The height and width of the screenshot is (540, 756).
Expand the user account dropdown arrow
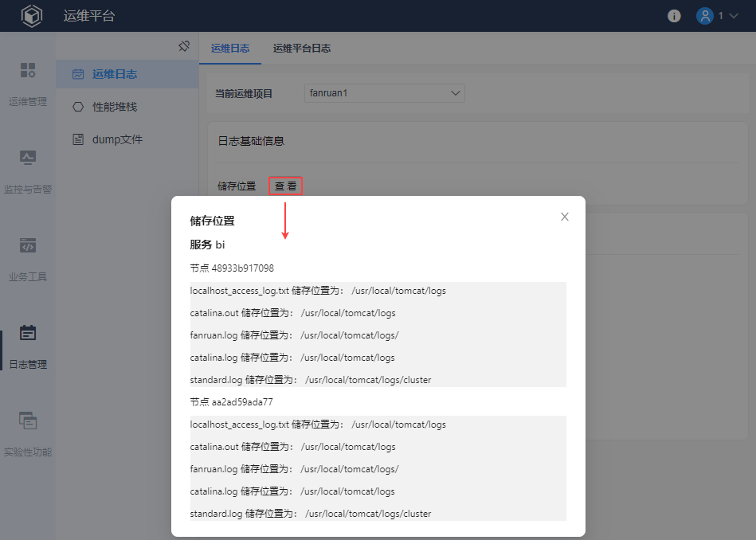pos(734,16)
